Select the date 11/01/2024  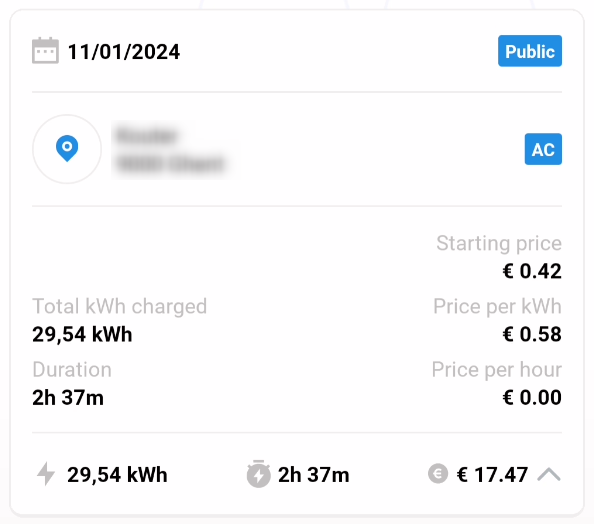tap(123, 52)
